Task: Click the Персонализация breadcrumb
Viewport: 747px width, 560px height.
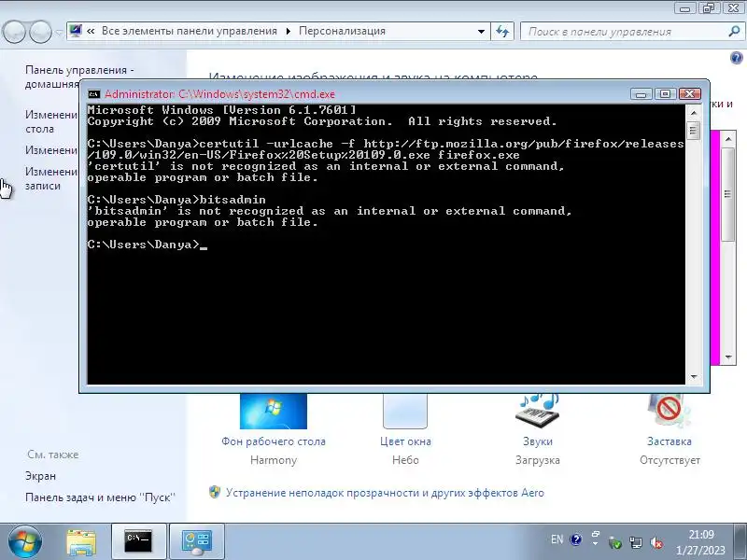Action: pos(342,31)
